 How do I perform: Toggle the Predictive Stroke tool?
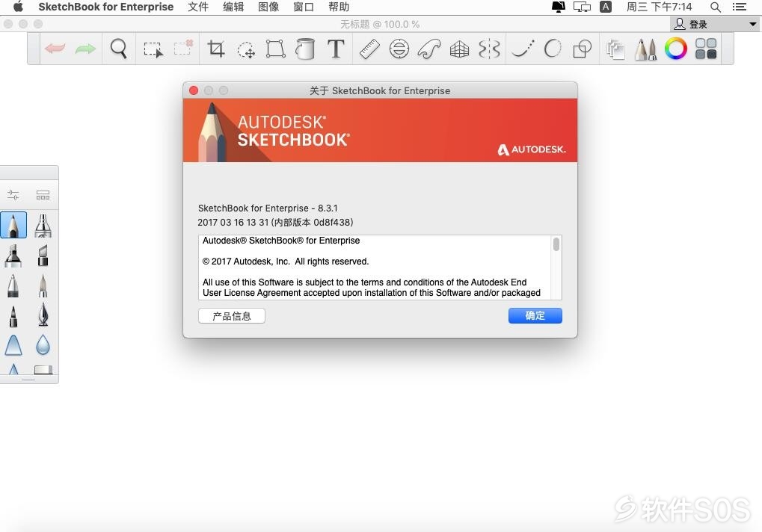(553, 49)
